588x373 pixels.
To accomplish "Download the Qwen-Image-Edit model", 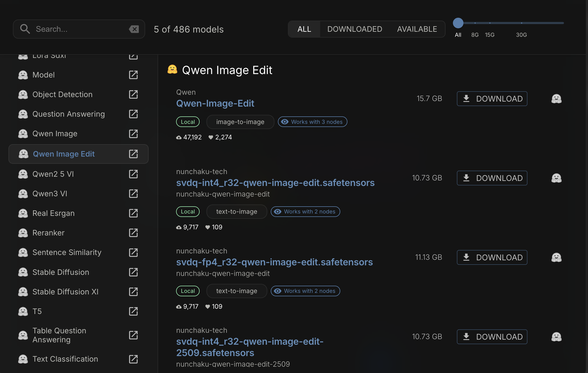I will [492, 99].
